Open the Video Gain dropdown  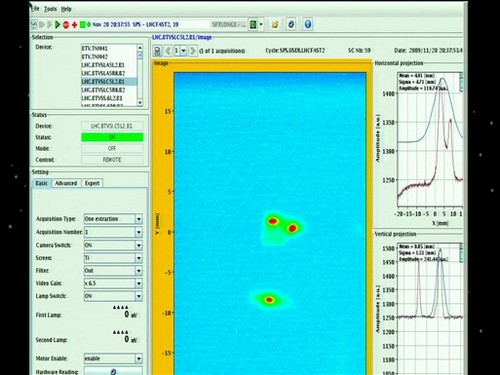pyautogui.click(x=113, y=283)
